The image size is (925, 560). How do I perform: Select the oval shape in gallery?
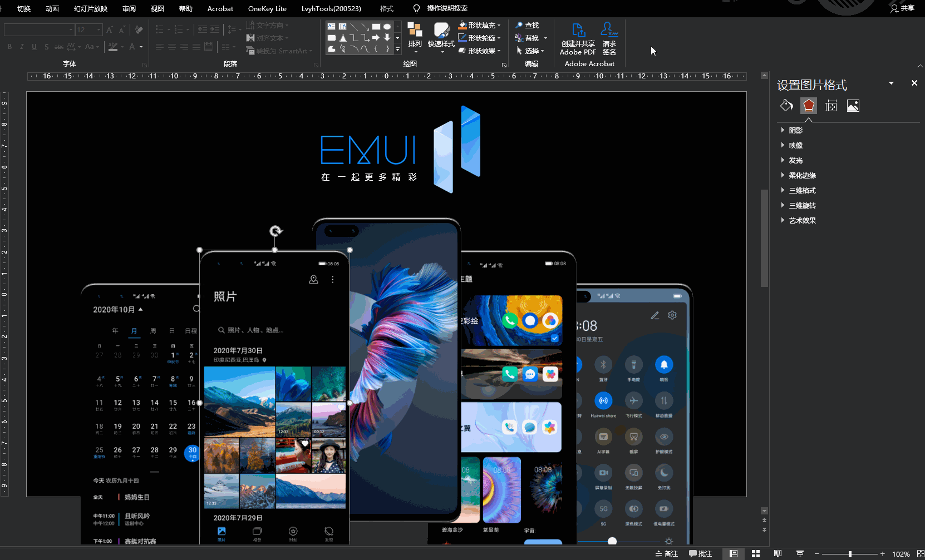tap(387, 26)
